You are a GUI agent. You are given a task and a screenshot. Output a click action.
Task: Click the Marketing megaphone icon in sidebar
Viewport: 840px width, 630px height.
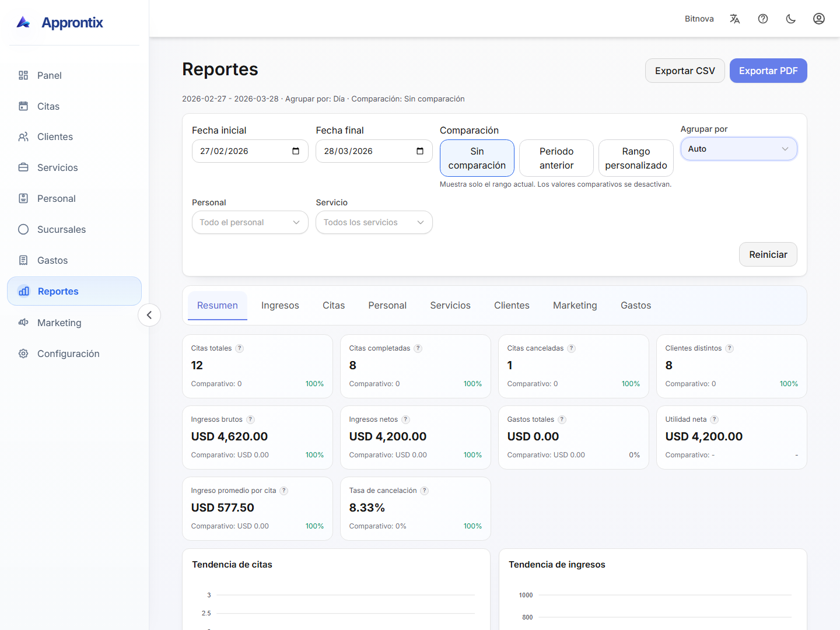(23, 323)
